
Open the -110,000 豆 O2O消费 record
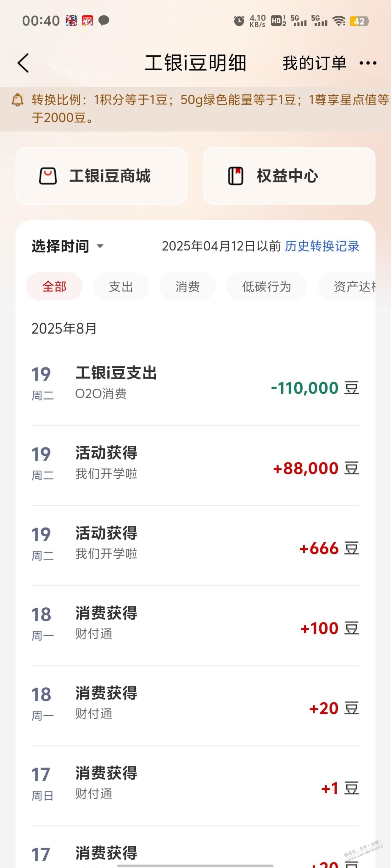point(195,385)
